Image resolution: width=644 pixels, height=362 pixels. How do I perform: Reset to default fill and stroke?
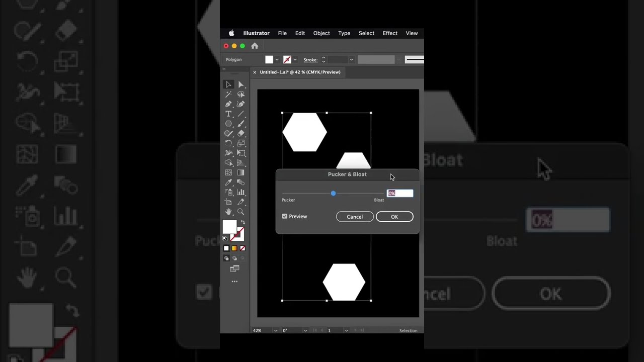pyautogui.click(x=225, y=239)
